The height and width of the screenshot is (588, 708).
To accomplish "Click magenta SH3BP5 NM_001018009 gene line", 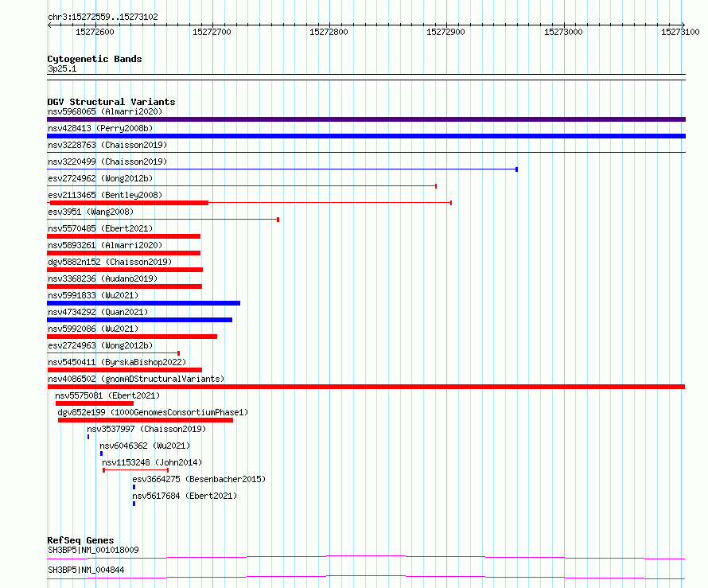I will (x=366, y=557).
